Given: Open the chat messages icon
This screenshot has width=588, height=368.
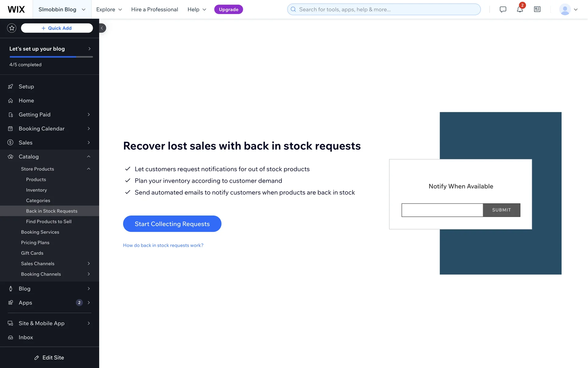Looking at the screenshot, I should pos(503,10).
